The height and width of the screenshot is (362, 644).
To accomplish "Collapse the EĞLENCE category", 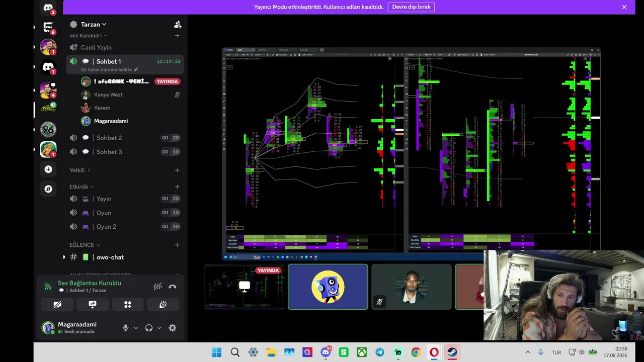I will [85, 245].
